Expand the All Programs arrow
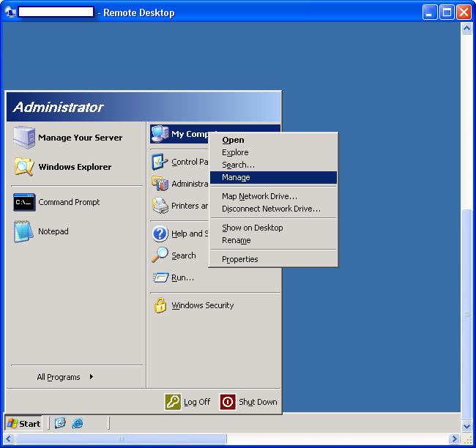Screen dimensions: 476x448 click(92, 377)
